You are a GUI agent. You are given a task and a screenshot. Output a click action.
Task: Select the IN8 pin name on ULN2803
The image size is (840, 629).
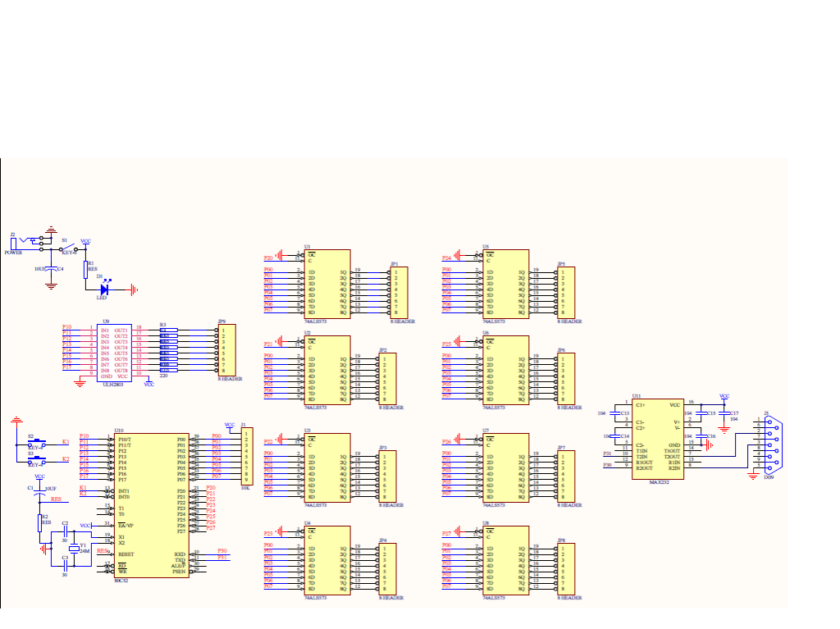click(x=105, y=371)
